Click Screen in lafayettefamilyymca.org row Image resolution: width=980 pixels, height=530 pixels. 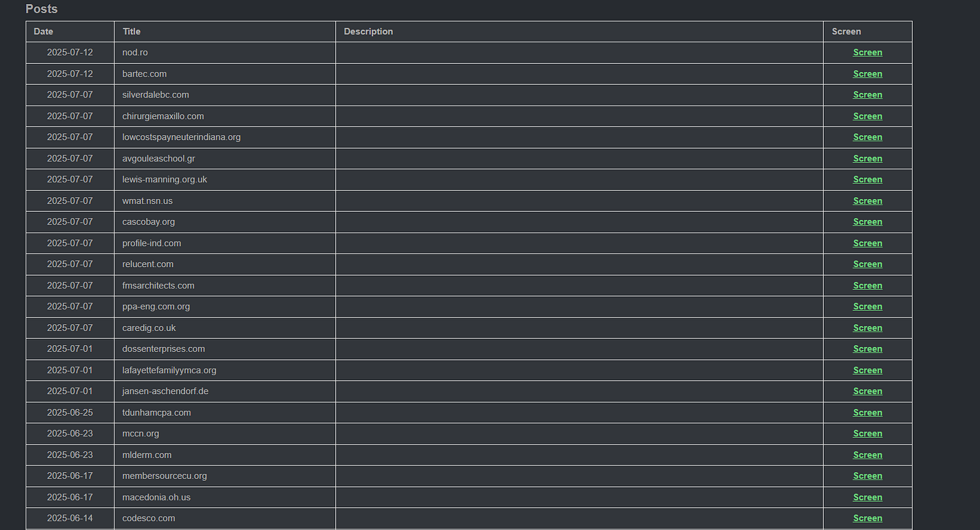868,371
